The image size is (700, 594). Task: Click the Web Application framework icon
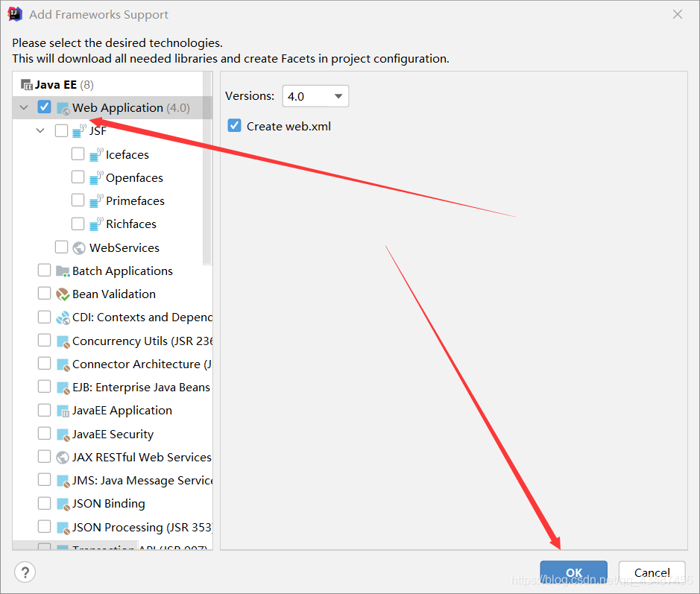[63, 108]
